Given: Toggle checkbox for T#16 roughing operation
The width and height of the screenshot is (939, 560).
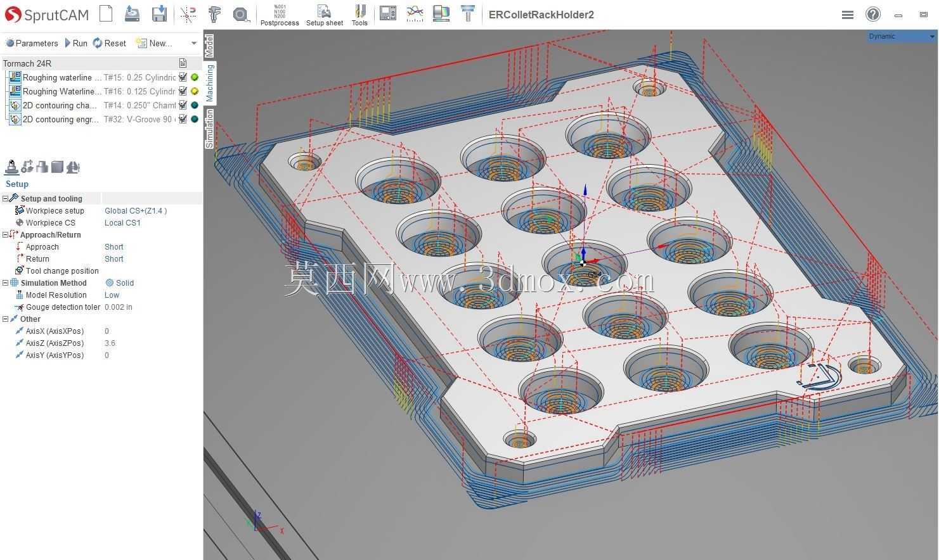Looking at the screenshot, I should click(183, 91).
